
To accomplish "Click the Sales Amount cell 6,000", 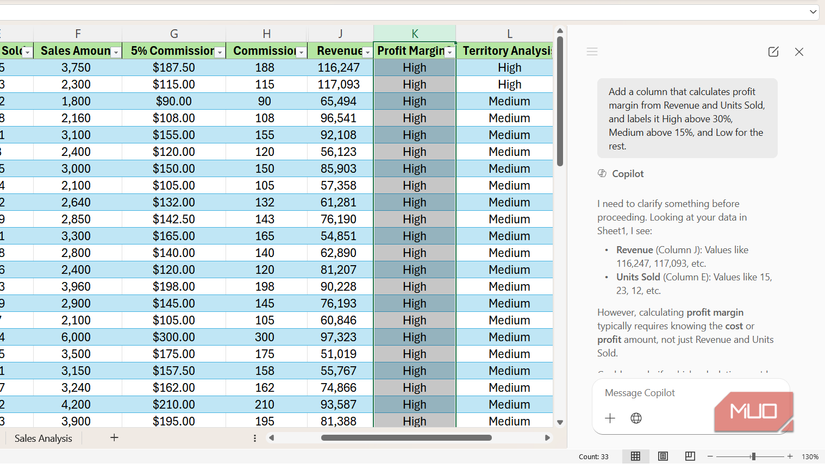I will tap(78, 337).
